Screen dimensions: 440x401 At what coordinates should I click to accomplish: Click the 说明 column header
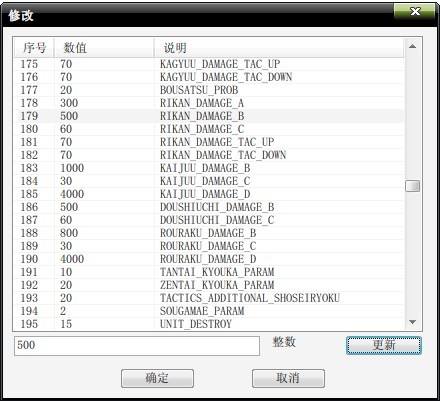click(279, 48)
